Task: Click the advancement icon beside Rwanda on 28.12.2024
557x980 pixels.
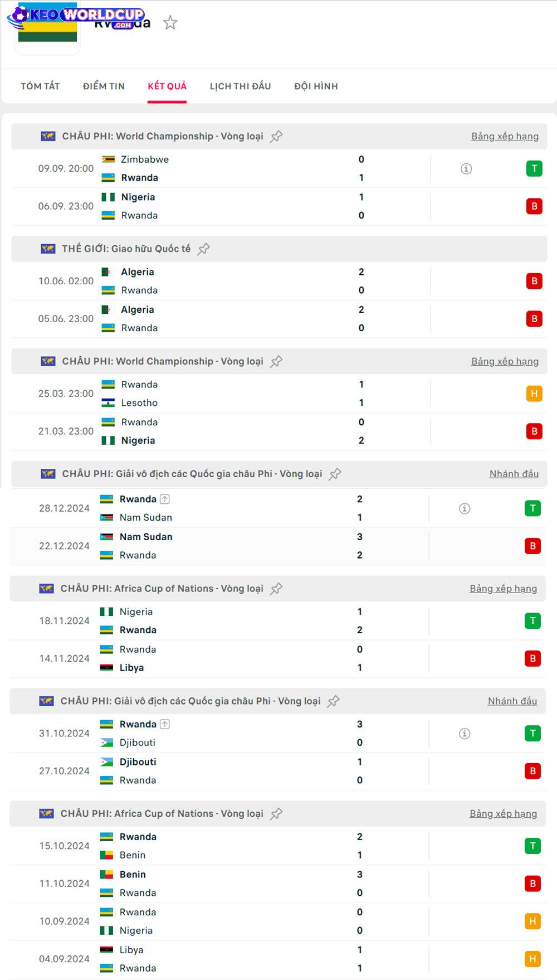Action: click(x=165, y=499)
